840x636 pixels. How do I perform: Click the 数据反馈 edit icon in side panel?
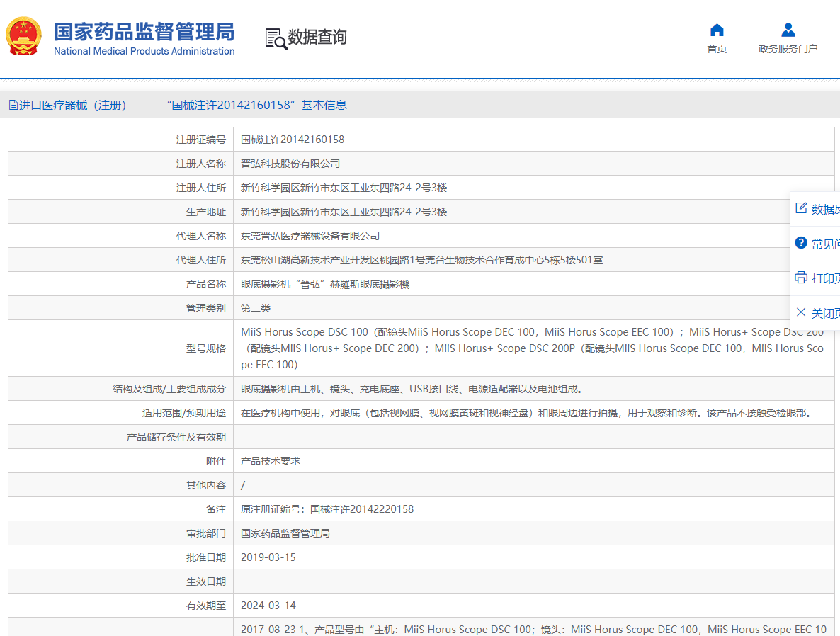pyautogui.click(x=801, y=208)
